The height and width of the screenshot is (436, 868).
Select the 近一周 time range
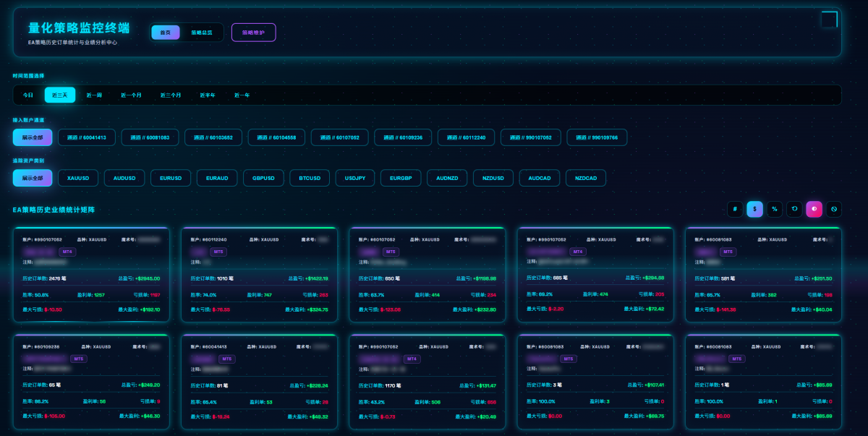94,95
